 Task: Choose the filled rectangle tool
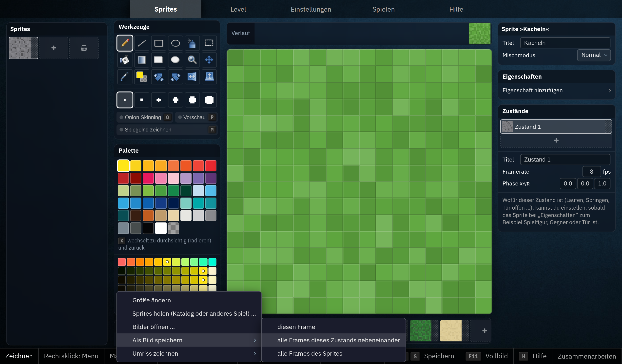pyautogui.click(x=158, y=60)
